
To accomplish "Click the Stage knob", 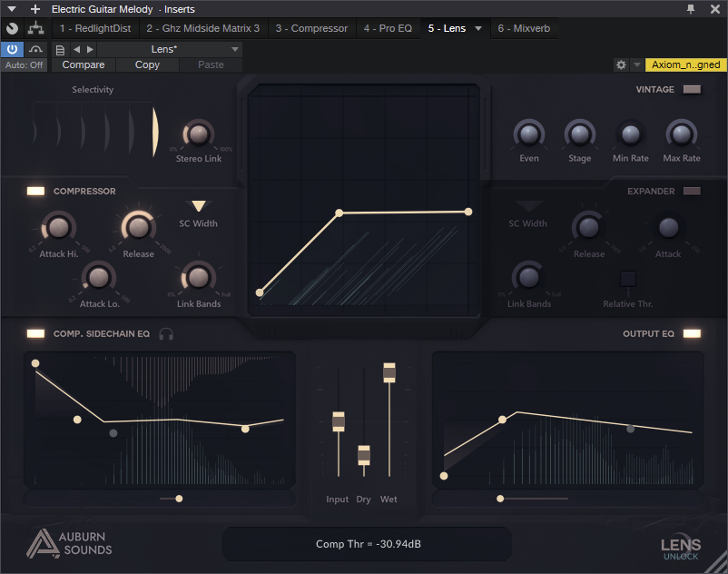I will [580, 134].
